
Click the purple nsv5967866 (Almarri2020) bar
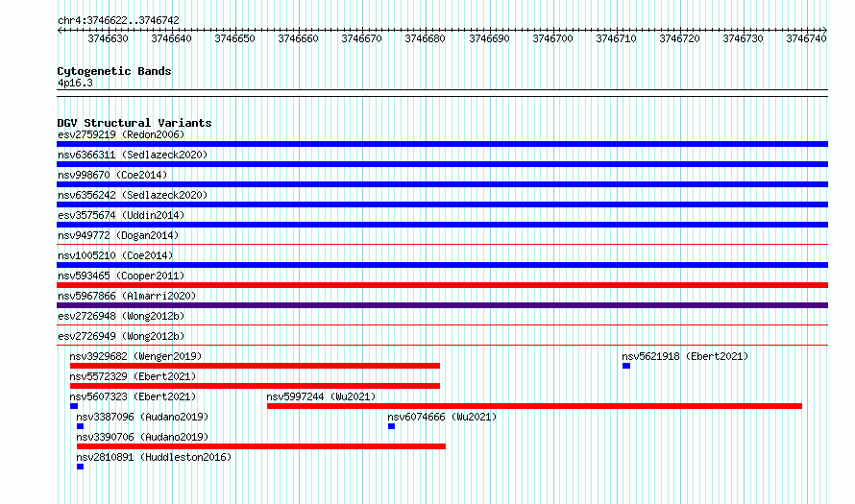[442, 305]
